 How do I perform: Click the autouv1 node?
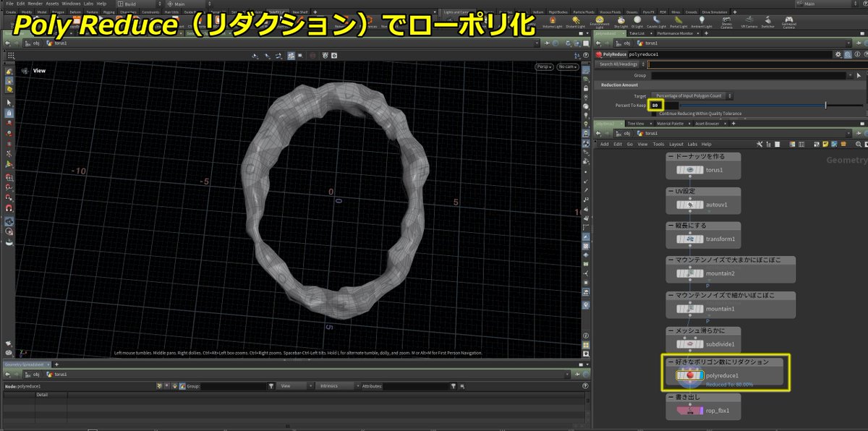[x=690, y=204]
